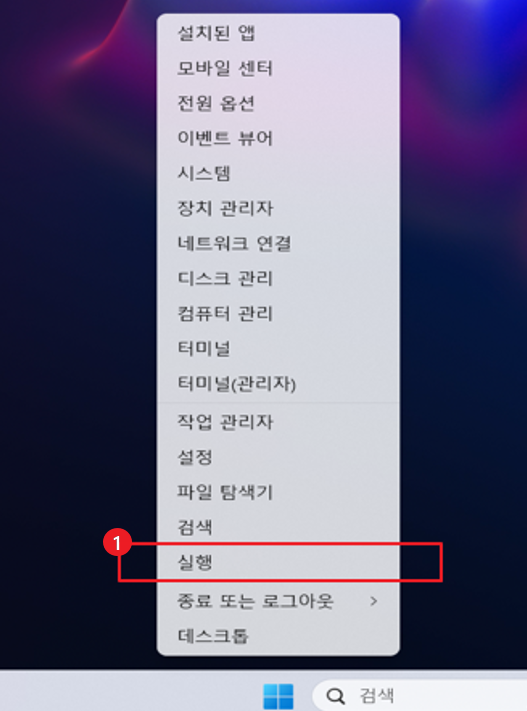Open 디스크 관리 from the menu
527x711 pixels.
click(278, 278)
